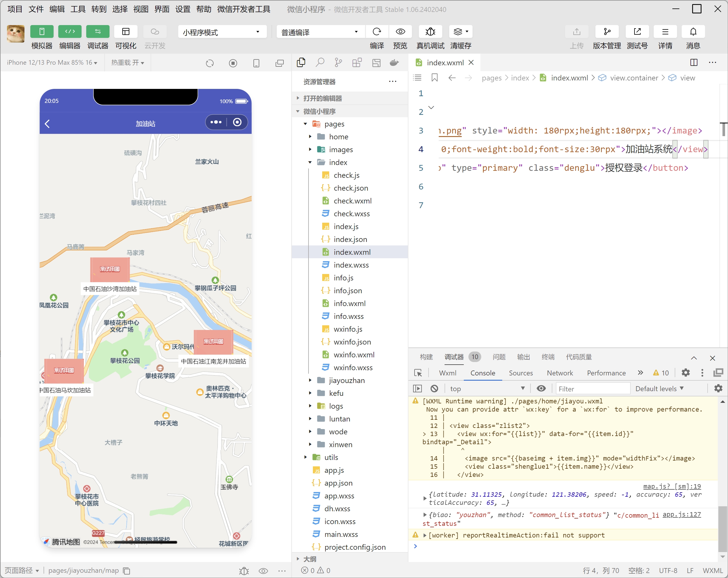This screenshot has width=728, height=578.
Task: Open the search icon in editor sidebar
Action: (x=320, y=62)
